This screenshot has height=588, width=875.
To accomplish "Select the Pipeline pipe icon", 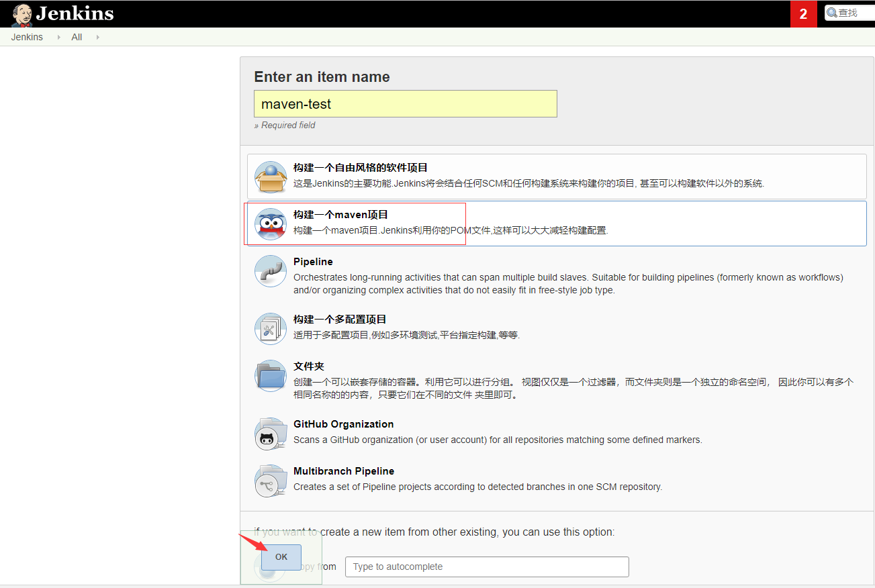I will [x=271, y=271].
